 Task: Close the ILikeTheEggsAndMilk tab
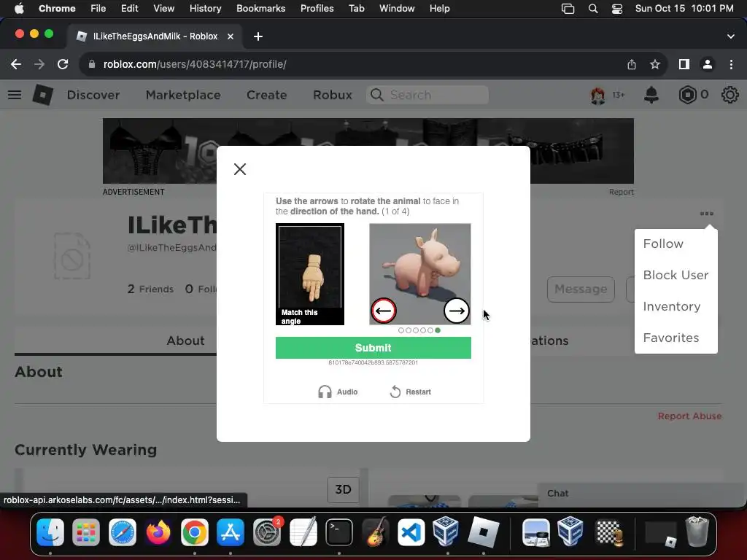(231, 36)
